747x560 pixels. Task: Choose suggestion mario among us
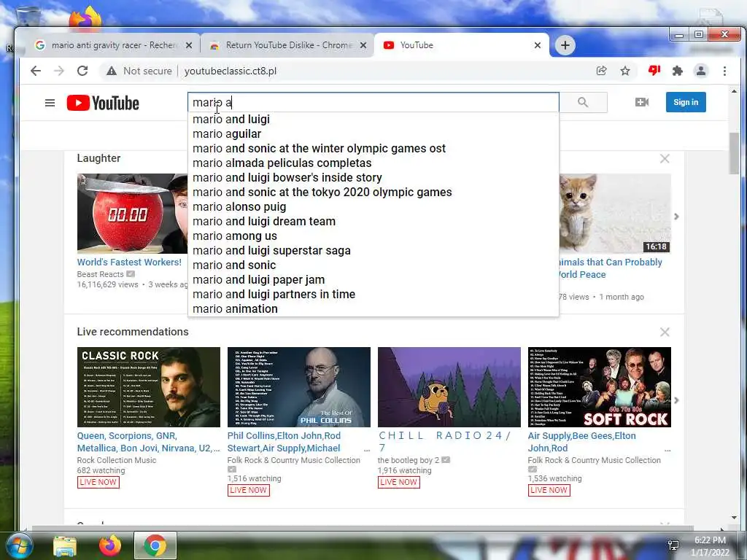(373, 236)
